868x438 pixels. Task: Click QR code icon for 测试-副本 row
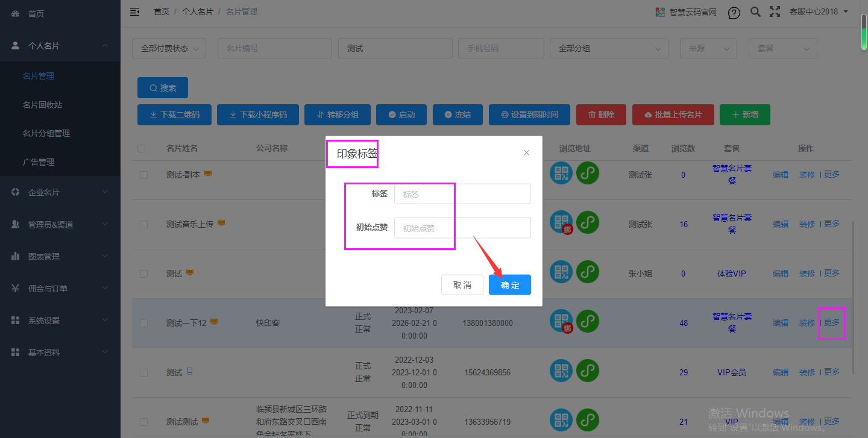pyautogui.click(x=561, y=174)
